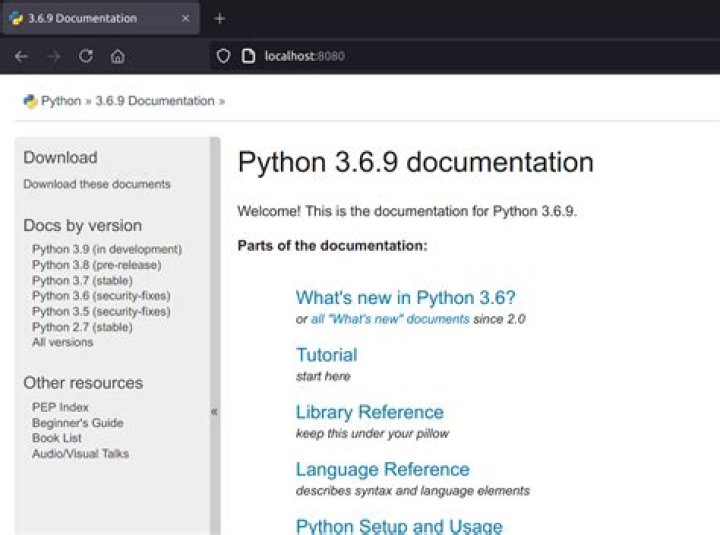The image size is (720, 535).
Task: Click the Python favicon on the tab
Action: click(x=16, y=18)
